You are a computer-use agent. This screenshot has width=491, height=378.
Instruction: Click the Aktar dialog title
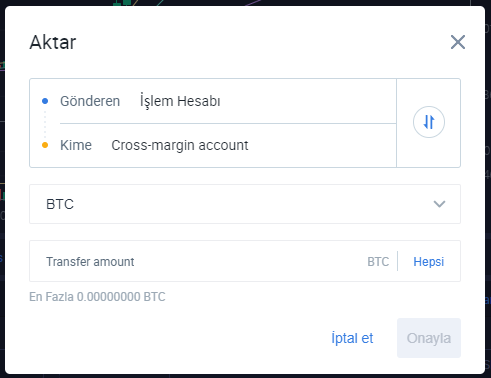tap(53, 42)
